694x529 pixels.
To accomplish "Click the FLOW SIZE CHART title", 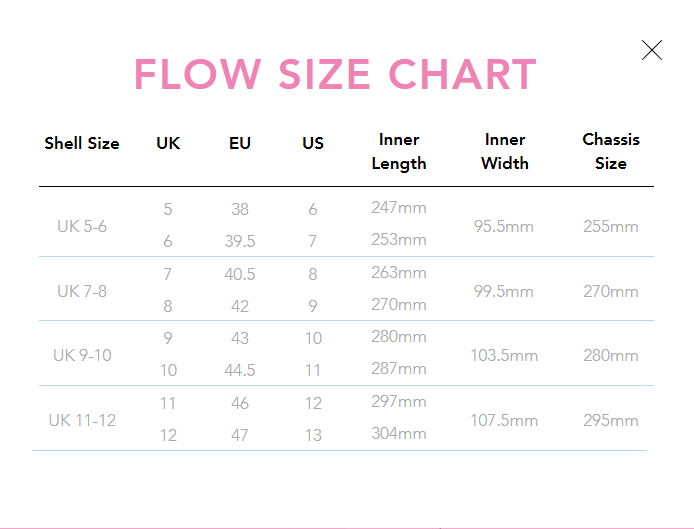I will [335, 76].
